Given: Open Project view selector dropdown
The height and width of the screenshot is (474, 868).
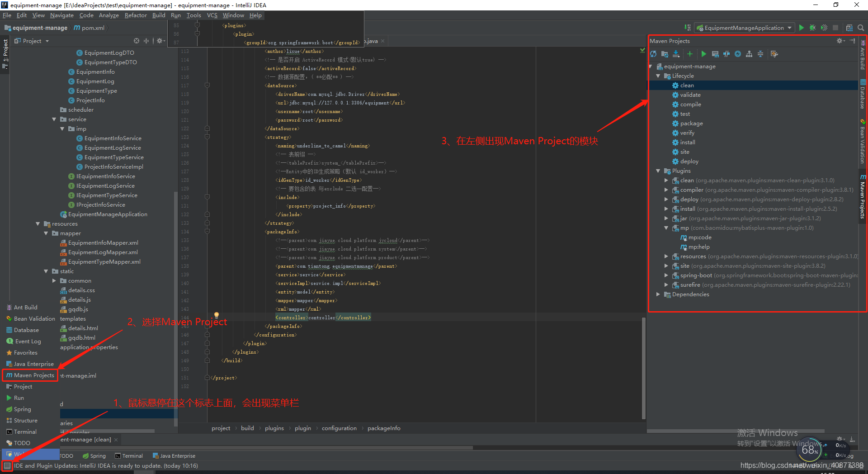Looking at the screenshot, I should (x=32, y=41).
